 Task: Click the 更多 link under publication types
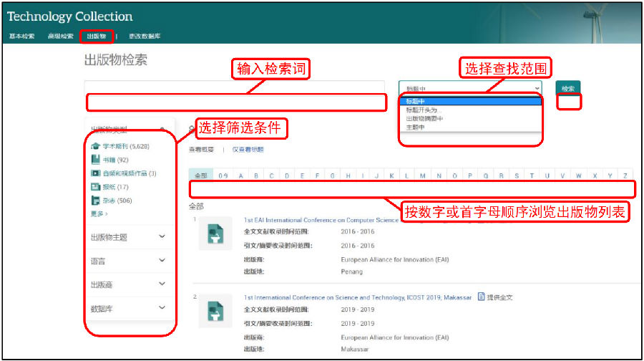point(99,213)
